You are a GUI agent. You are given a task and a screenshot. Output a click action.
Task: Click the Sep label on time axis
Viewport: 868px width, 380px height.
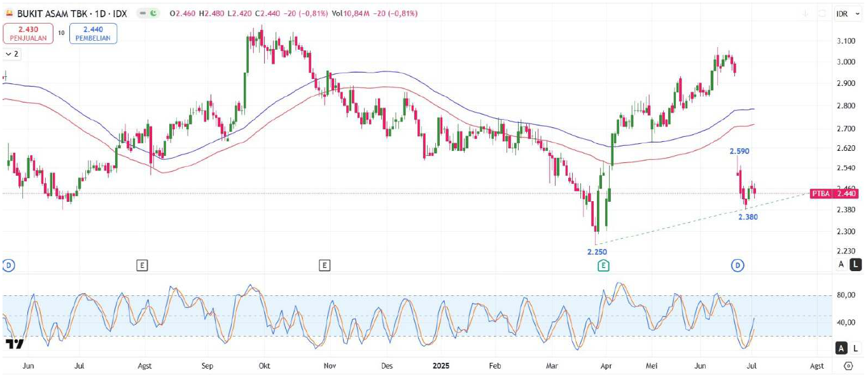tap(208, 366)
